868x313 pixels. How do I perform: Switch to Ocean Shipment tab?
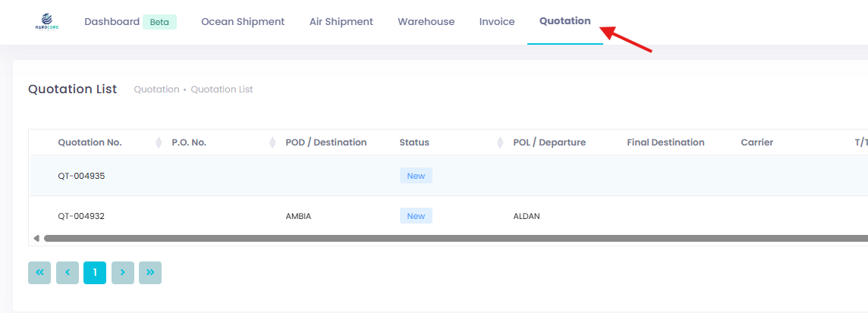(243, 22)
